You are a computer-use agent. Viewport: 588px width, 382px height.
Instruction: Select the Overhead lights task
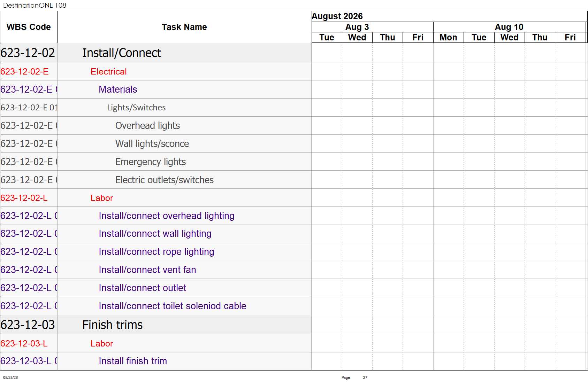[x=147, y=126]
